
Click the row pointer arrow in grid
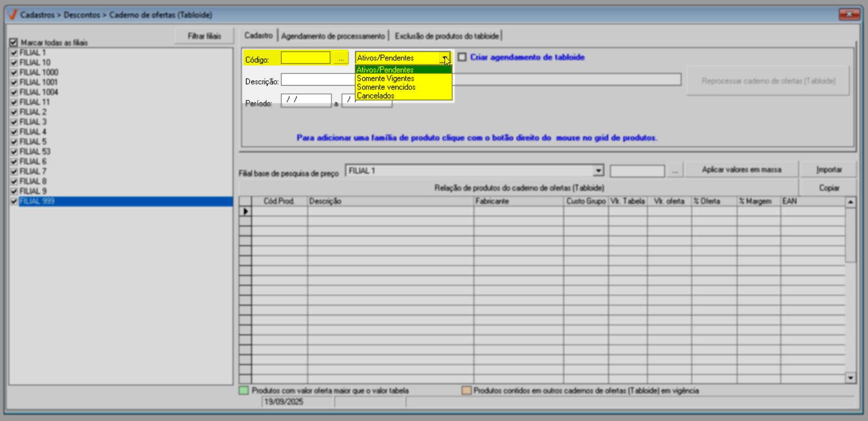coord(246,211)
